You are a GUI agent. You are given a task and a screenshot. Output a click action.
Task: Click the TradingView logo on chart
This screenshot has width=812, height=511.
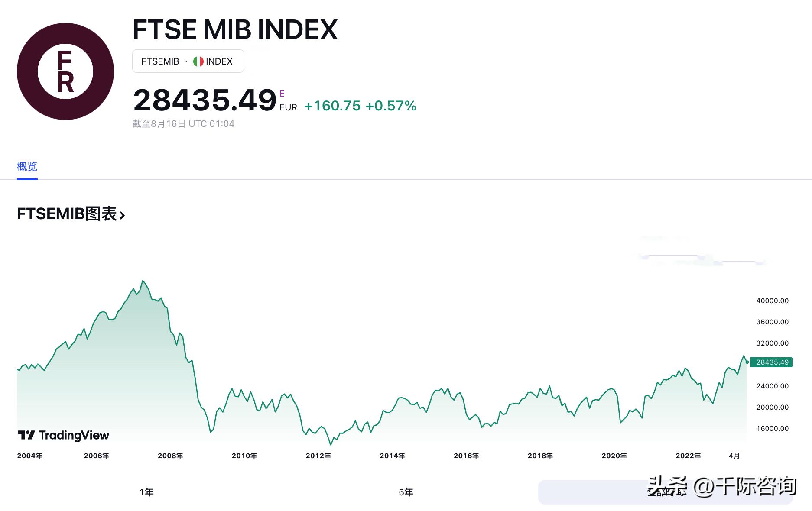(x=63, y=435)
